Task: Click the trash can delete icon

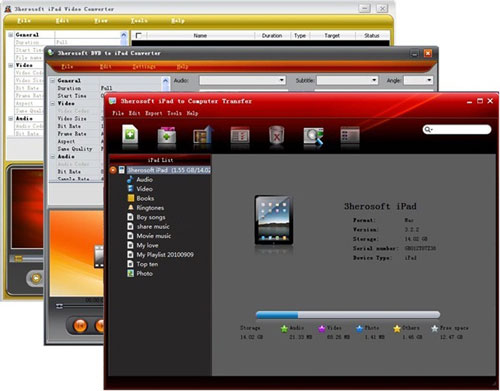Action: [x=277, y=135]
